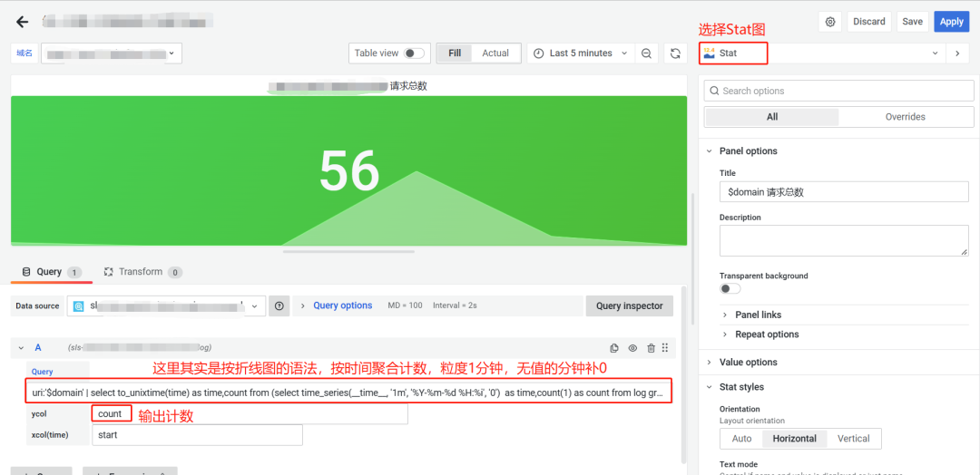Select the Overrides tab

coord(905,117)
